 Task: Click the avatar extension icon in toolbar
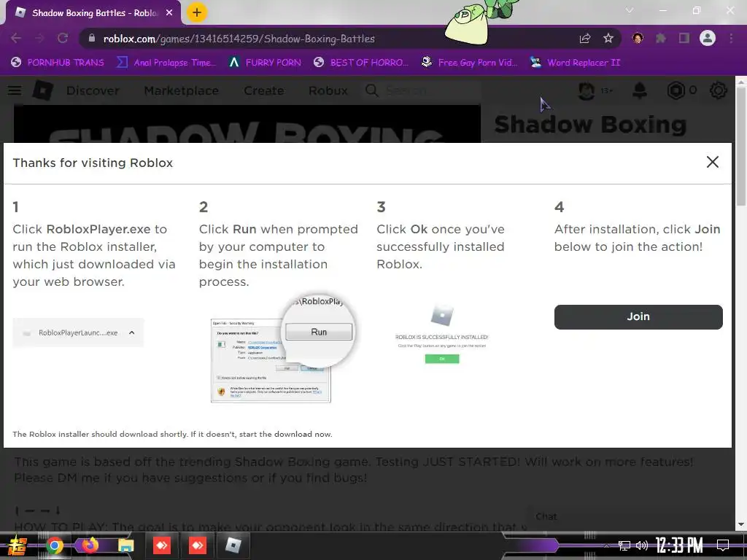(x=638, y=38)
